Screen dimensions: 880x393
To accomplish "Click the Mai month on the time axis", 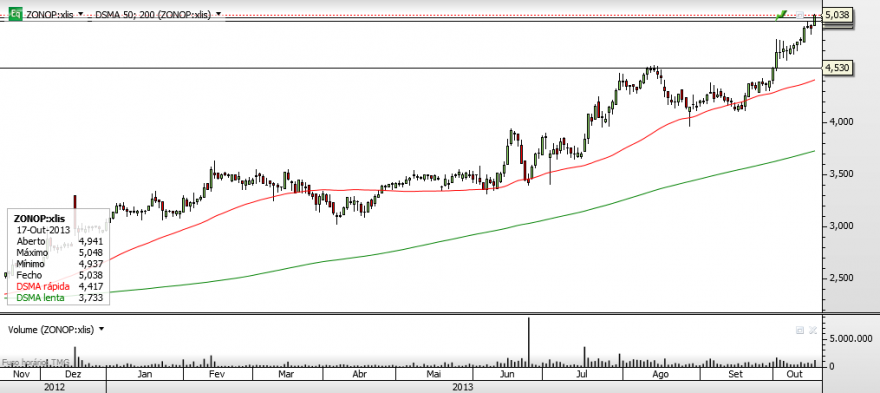I will click(x=434, y=374).
